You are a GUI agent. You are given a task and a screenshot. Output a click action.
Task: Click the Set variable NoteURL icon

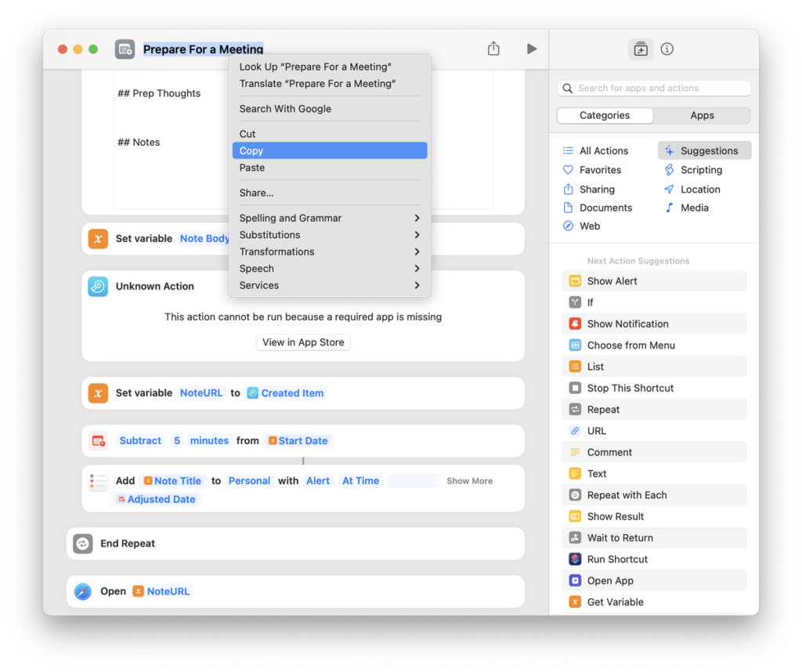click(98, 393)
